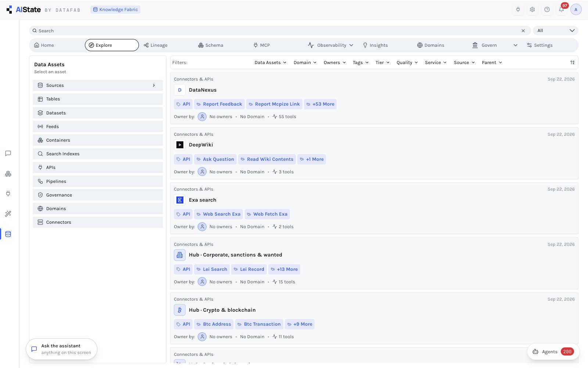Select Governance in Data Assets panel
Screen dimensions: 588x368
click(x=98, y=195)
